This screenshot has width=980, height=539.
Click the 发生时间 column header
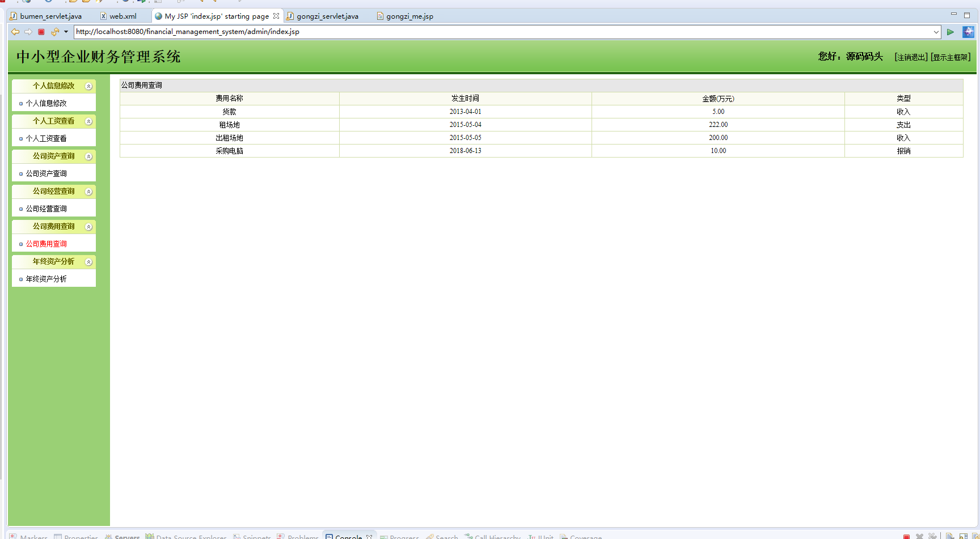click(465, 99)
